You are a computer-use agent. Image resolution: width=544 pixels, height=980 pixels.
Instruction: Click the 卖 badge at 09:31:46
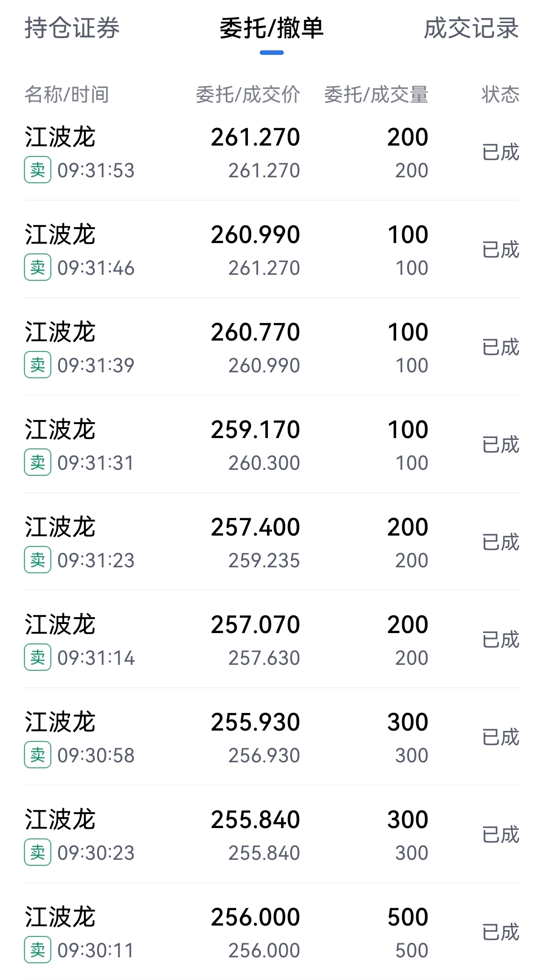pos(38,268)
